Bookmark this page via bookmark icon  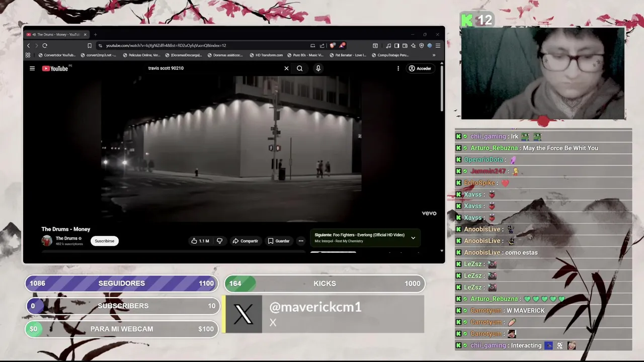pyautogui.click(x=90, y=45)
